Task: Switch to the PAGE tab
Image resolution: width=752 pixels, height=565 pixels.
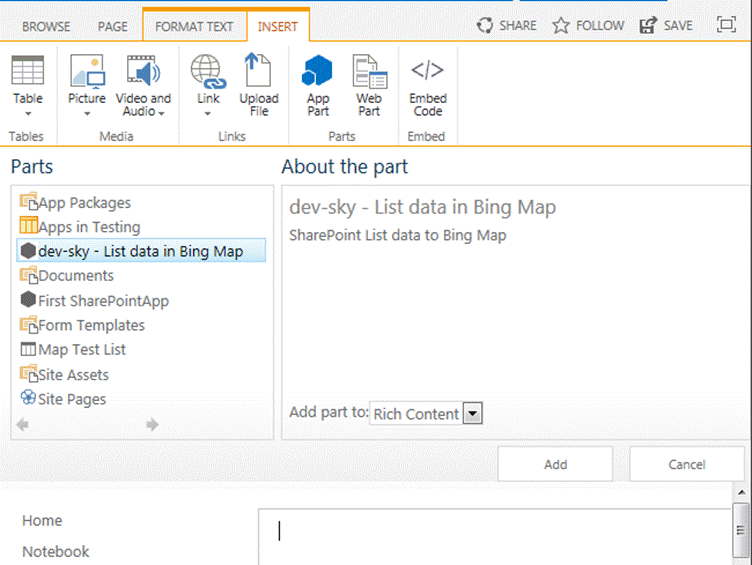Action: click(x=113, y=26)
